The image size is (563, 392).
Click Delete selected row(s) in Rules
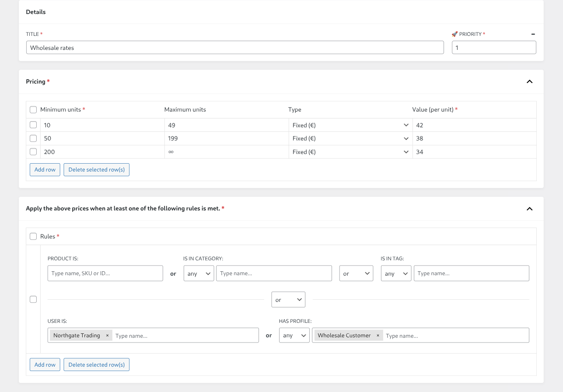[x=97, y=364]
